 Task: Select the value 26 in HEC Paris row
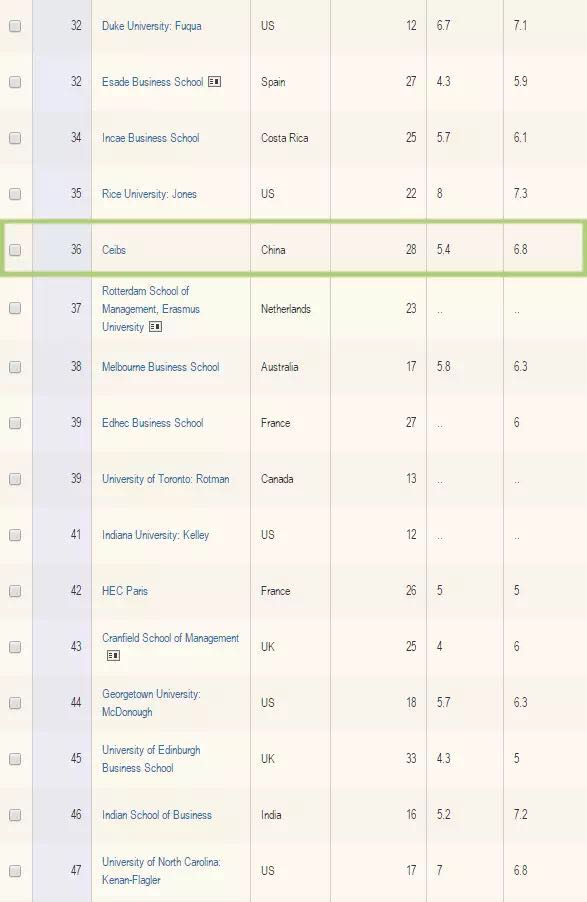pyautogui.click(x=411, y=591)
